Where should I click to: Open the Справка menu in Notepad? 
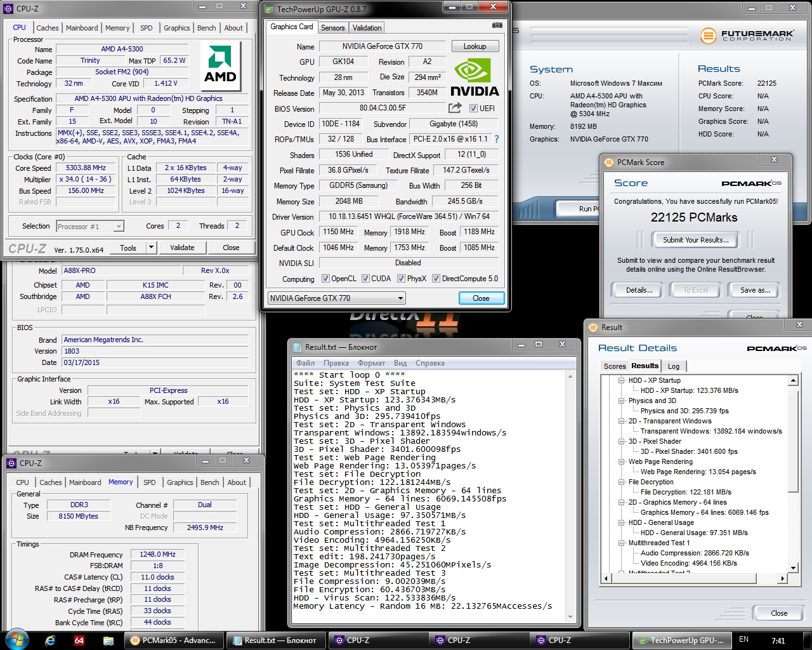(x=430, y=363)
